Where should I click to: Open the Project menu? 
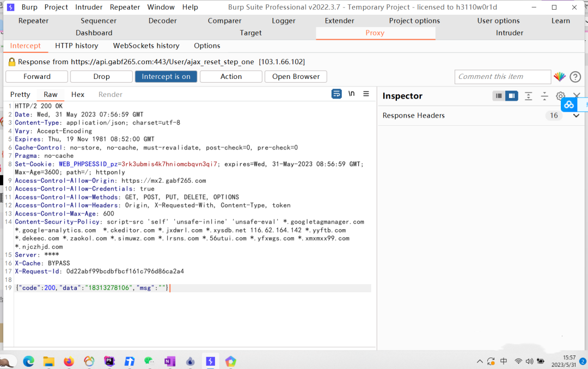pos(56,7)
